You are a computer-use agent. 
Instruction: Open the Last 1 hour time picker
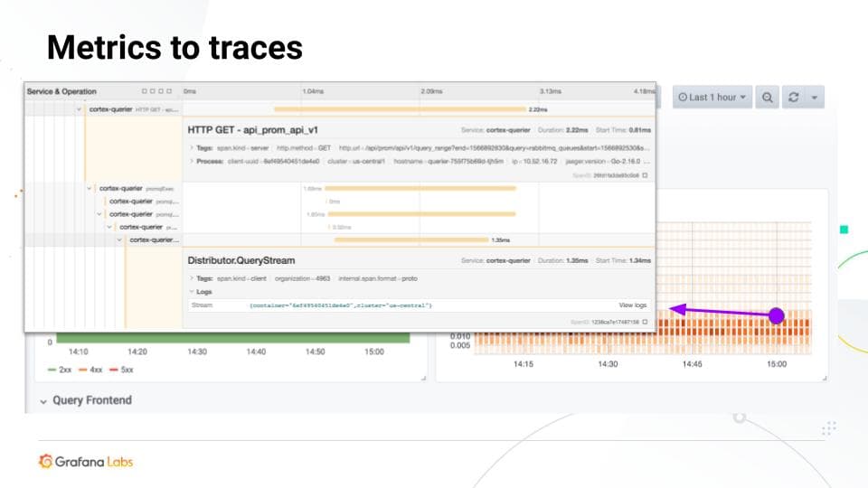tap(712, 98)
